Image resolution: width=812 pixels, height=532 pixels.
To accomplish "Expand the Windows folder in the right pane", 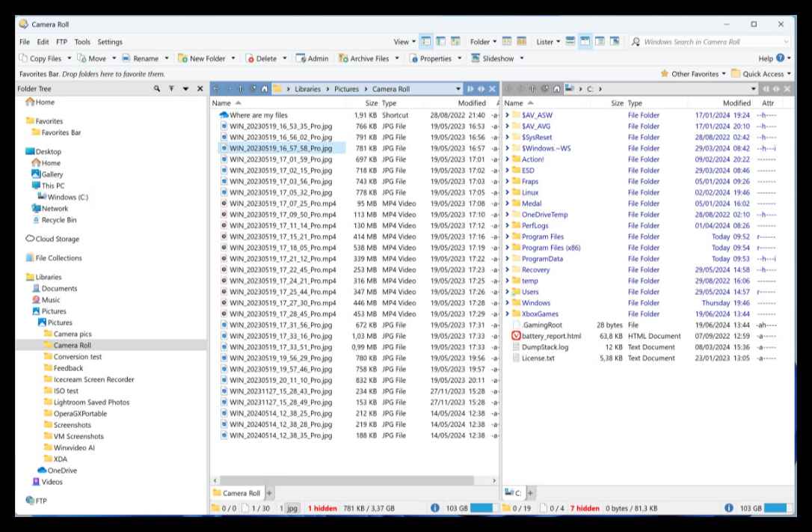I will tap(508, 303).
